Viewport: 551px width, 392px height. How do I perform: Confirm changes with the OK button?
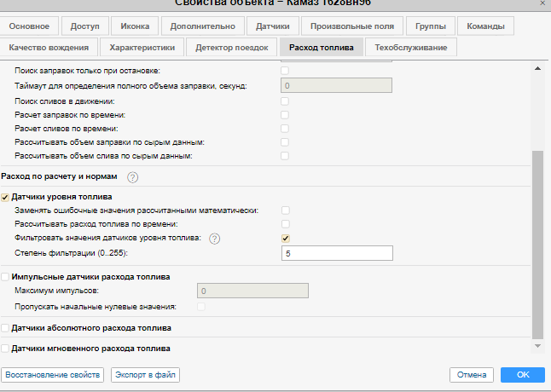[522, 375]
